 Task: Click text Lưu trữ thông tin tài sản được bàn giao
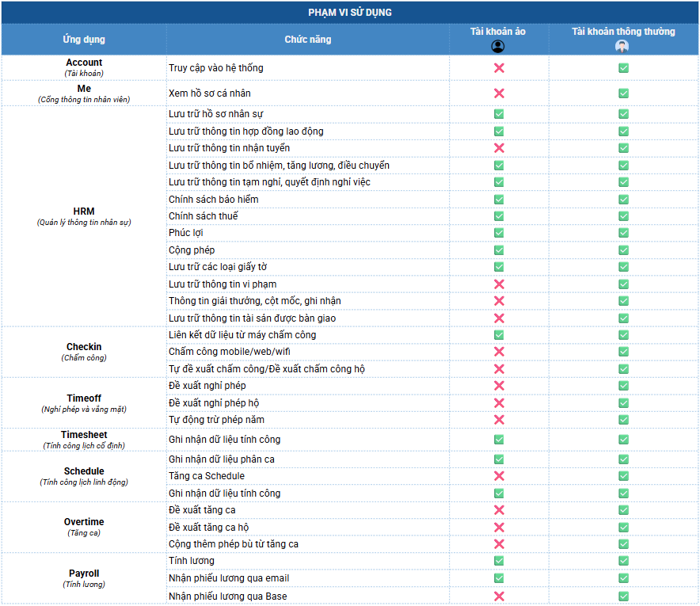(x=253, y=318)
